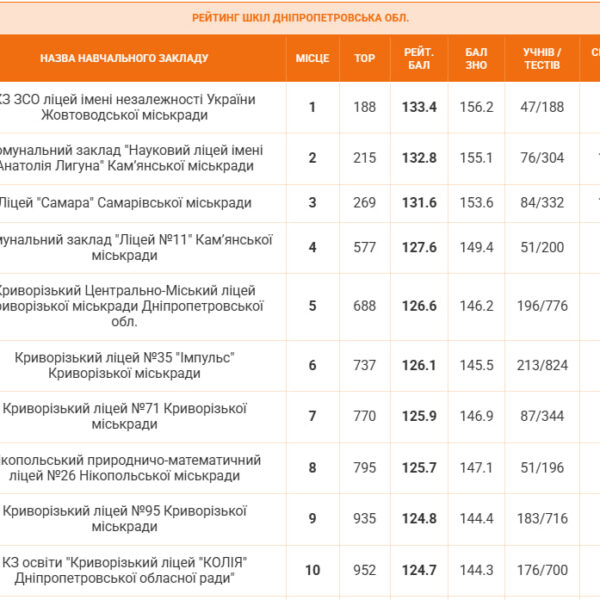Sort by the РЕЙТ. БАЛ column header
This screenshot has height=600, width=600.
(x=419, y=58)
